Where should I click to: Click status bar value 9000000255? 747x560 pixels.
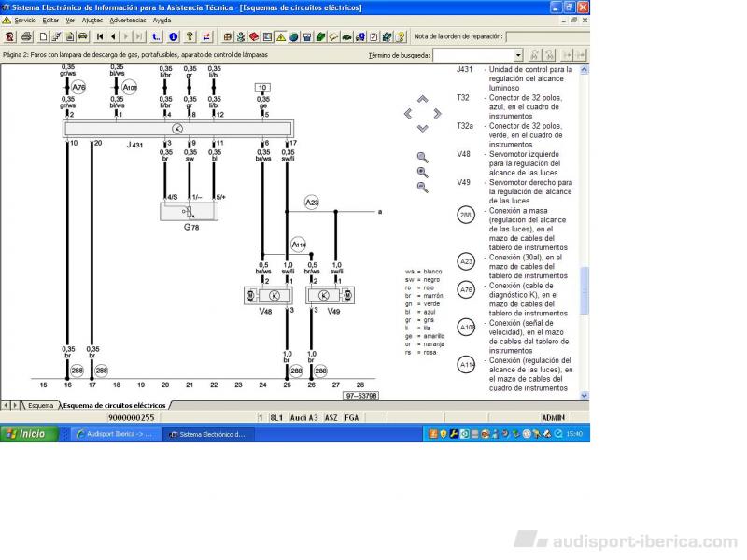tap(131, 417)
